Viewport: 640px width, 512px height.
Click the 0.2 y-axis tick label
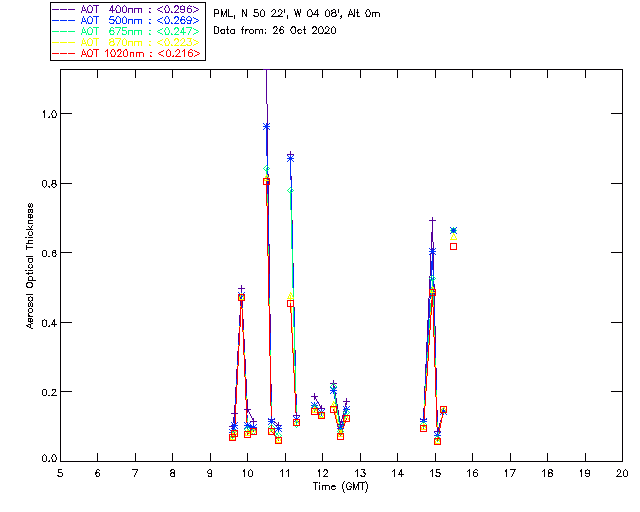pyautogui.click(x=49, y=392)
